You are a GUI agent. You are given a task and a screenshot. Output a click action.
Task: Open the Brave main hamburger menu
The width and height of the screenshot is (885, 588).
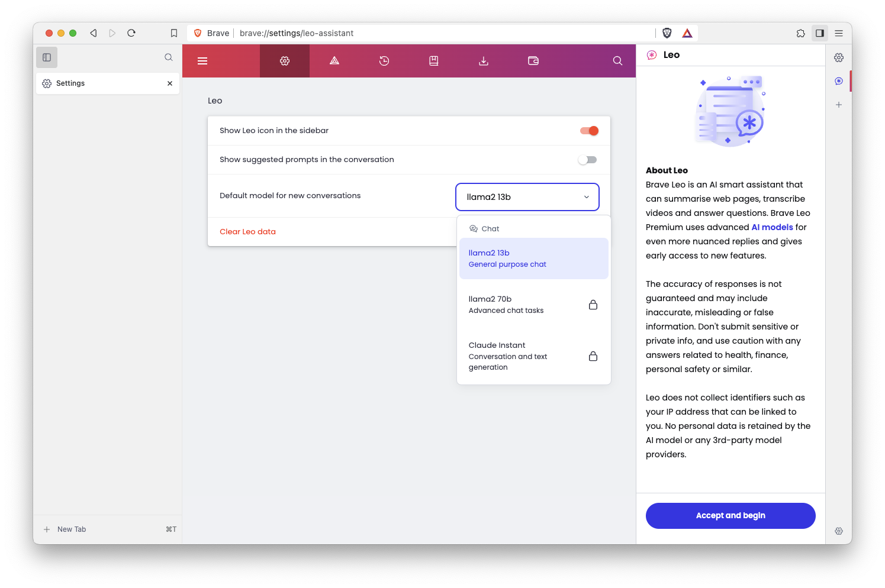(839, 33)
